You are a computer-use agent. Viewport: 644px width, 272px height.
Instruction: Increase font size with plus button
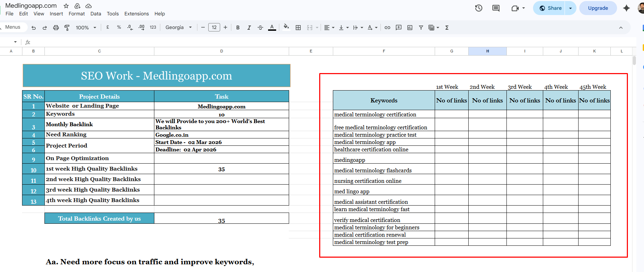(225, 27)
